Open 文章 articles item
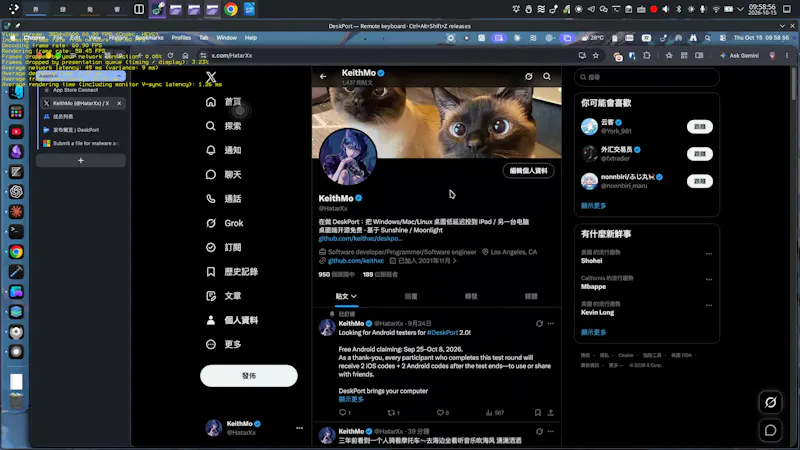 (223, 296)
